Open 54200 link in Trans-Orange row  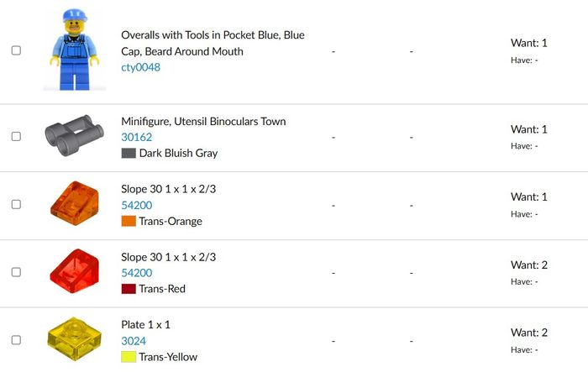tap(136, 205)
